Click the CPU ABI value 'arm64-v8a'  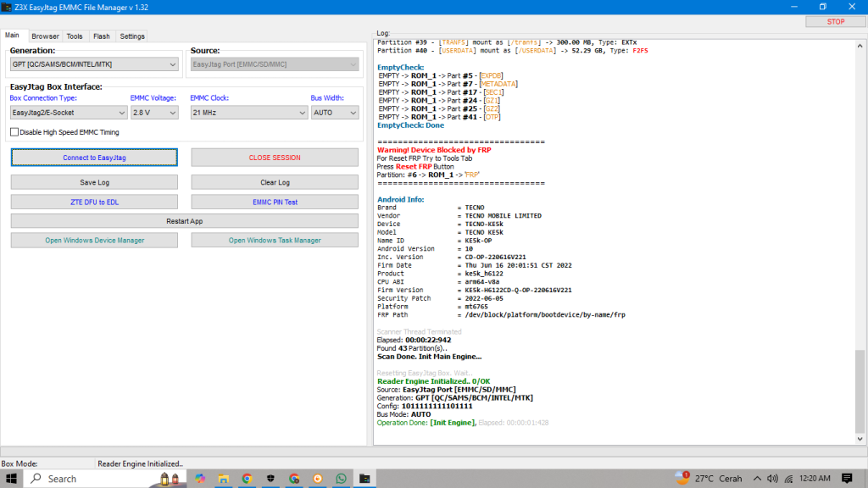[x=482, y=281]
